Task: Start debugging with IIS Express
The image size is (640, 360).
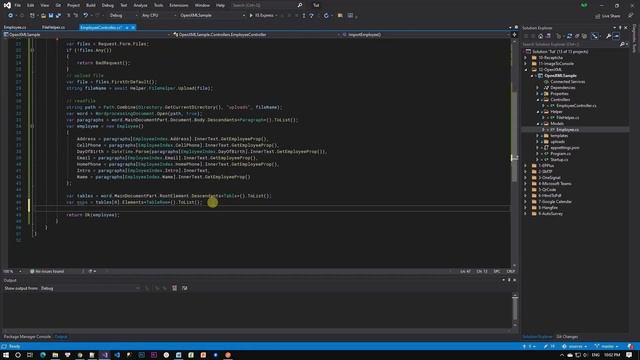Action: point(261,16)
